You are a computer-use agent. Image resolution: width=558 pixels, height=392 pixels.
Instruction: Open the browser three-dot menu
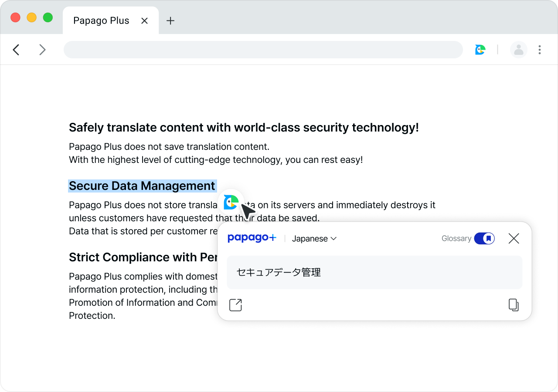[540, 50]
